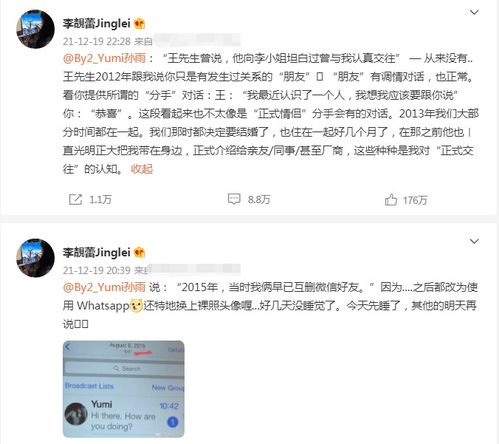Click the 21-12-19 20:39 timestamp

click(97, 270)
